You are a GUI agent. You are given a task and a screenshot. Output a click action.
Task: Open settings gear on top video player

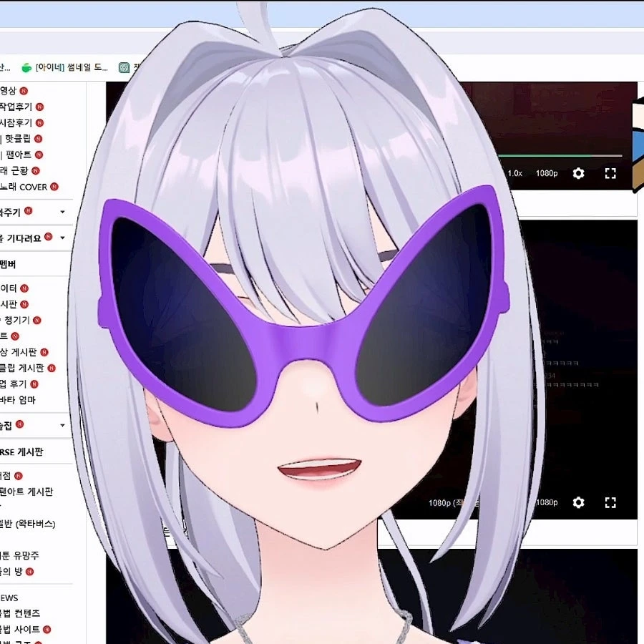coord(578,173)
